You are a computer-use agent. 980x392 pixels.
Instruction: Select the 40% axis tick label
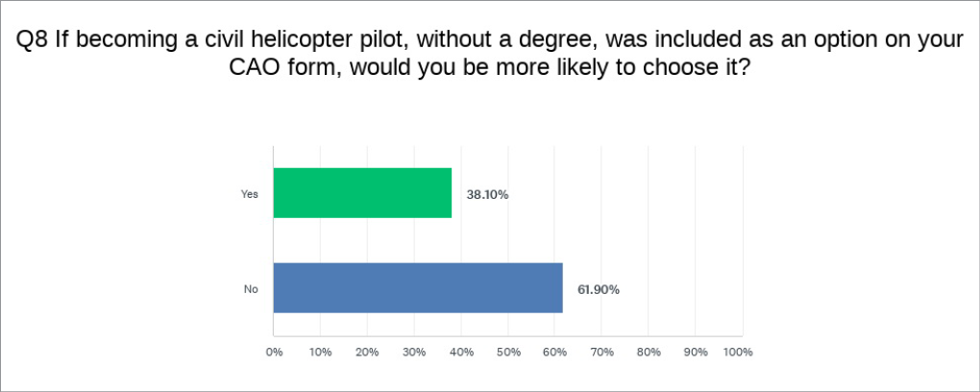pos(461,352)
